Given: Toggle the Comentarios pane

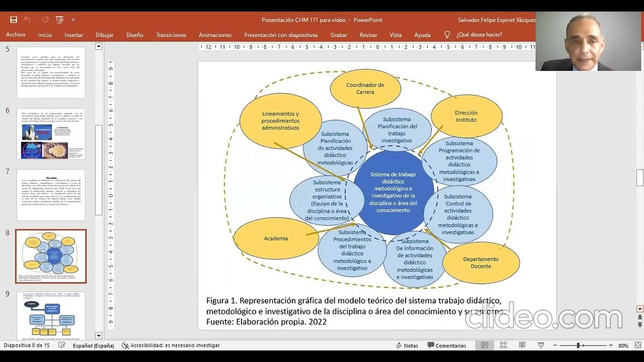Looking at the screenshot, I should (447, 346).
